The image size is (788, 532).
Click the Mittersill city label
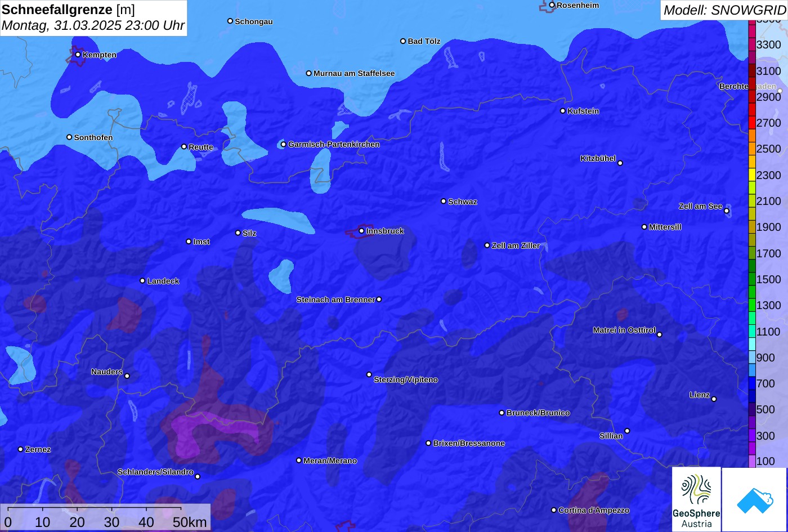(665, 227)
